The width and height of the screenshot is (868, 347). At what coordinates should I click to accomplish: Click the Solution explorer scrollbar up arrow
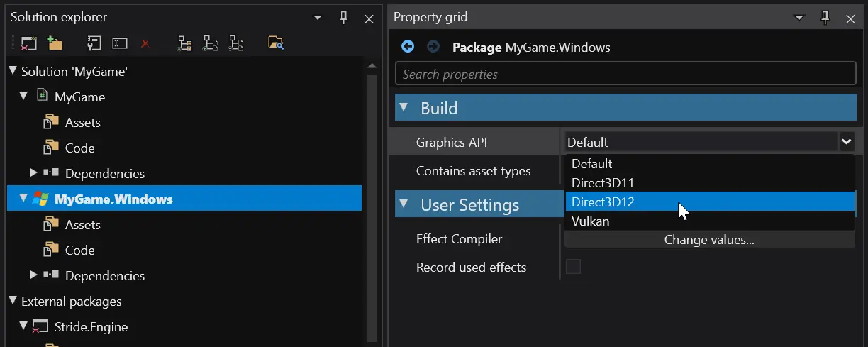pyautogui.click(x=372, y=66)
